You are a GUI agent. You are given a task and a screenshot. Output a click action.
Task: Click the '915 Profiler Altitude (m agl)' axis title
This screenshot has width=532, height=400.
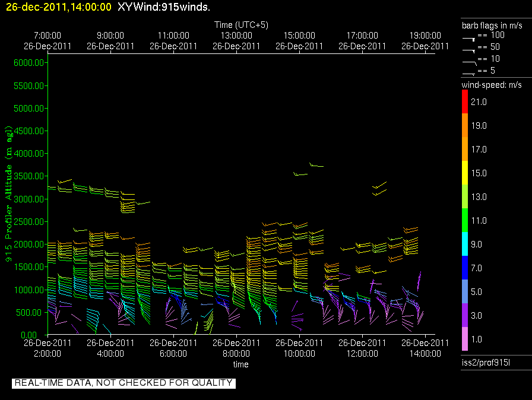click(8, 193)
